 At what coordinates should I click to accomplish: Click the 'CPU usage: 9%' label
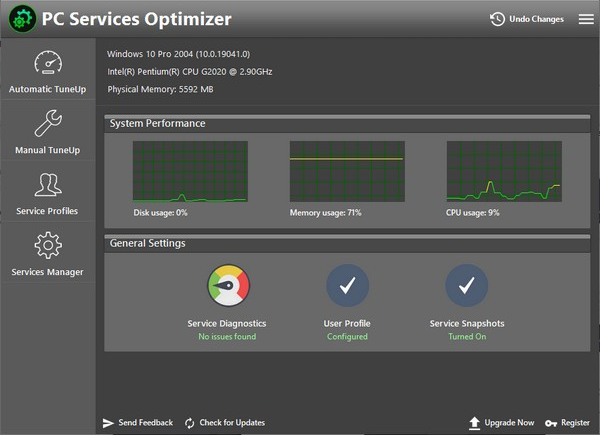coord(473,213)
